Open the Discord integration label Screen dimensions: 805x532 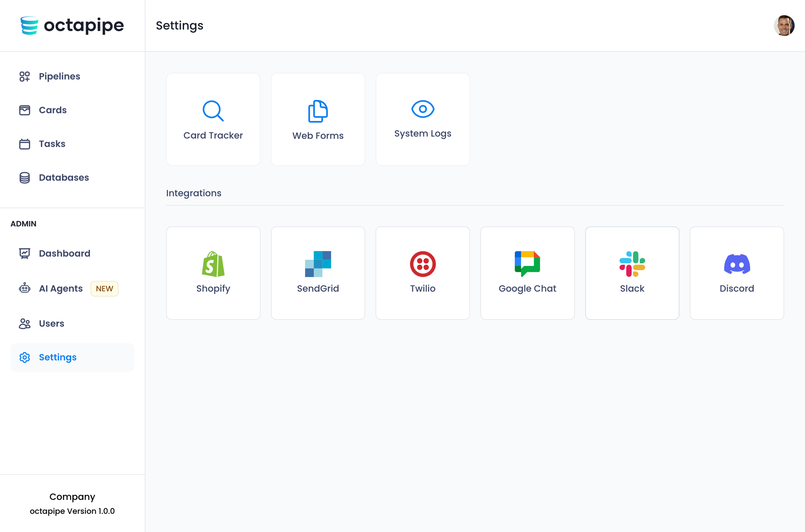(x=737, y=288)
